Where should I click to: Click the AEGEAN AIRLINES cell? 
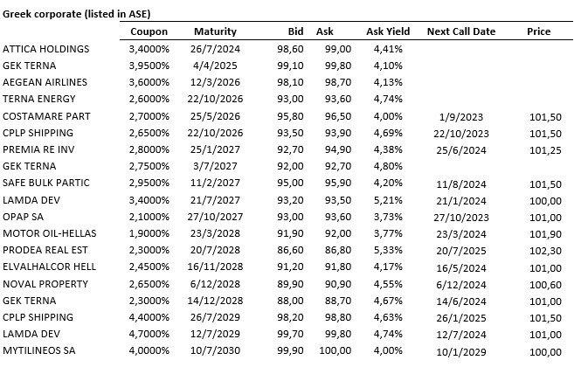pos(45,82)
